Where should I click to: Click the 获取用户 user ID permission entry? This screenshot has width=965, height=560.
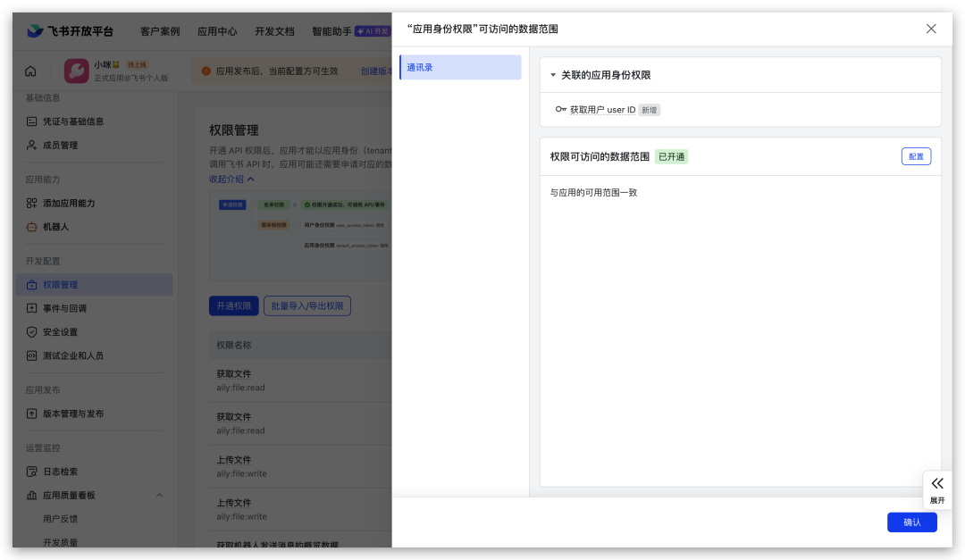(602, 110)
